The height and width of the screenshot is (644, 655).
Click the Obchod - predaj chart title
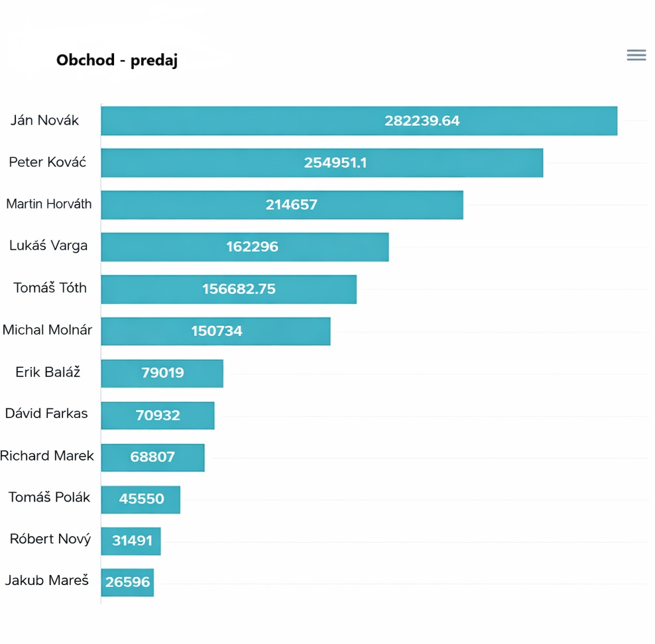pyautogui.click(x=117, y=60)
